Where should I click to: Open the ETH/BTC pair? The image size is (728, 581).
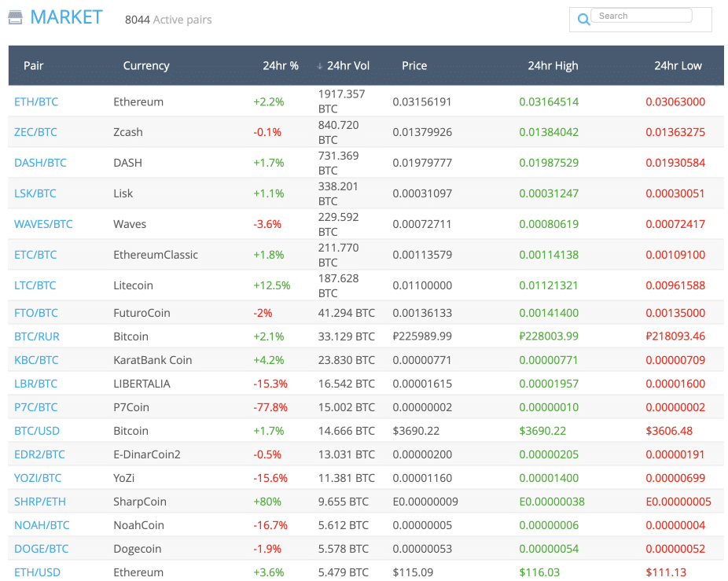(36, 101)
